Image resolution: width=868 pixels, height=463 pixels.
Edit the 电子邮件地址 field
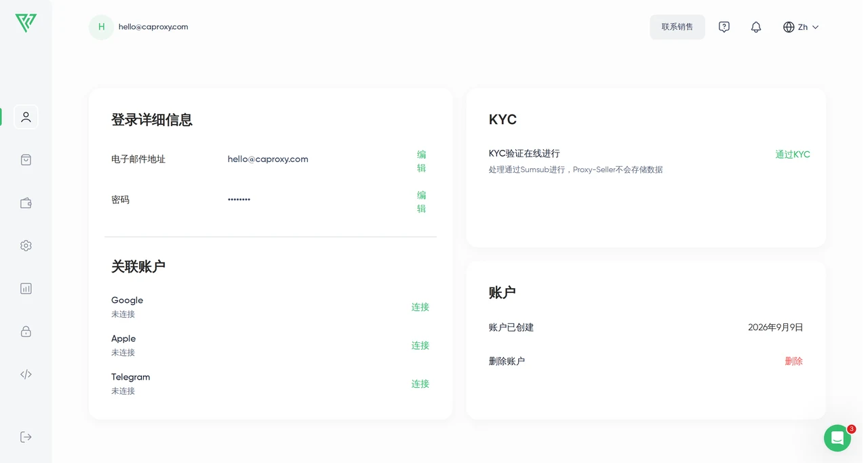tap(421, 161)
